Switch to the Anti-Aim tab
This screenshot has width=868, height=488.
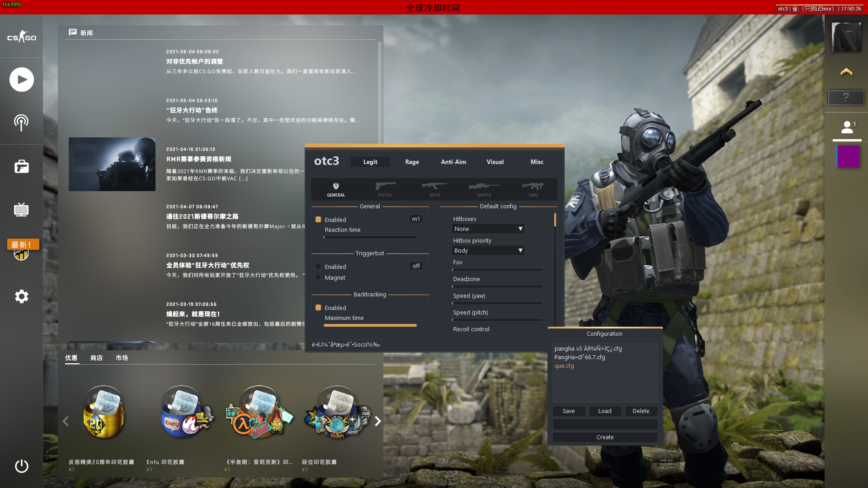453,161
